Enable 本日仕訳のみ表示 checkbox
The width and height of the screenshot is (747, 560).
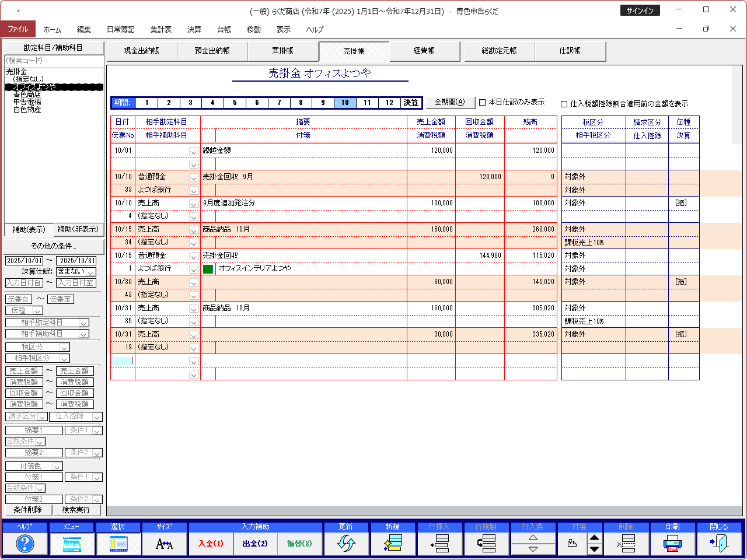pos(483,102)
